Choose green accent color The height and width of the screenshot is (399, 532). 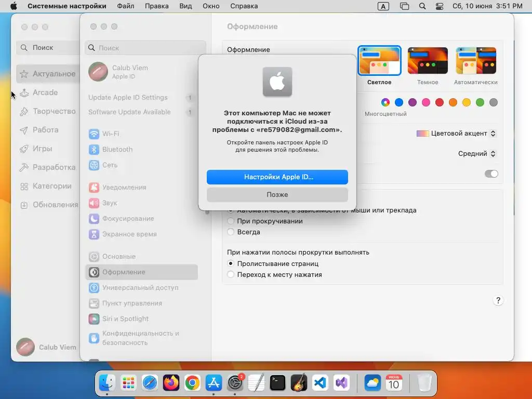(x=480, y=102)
